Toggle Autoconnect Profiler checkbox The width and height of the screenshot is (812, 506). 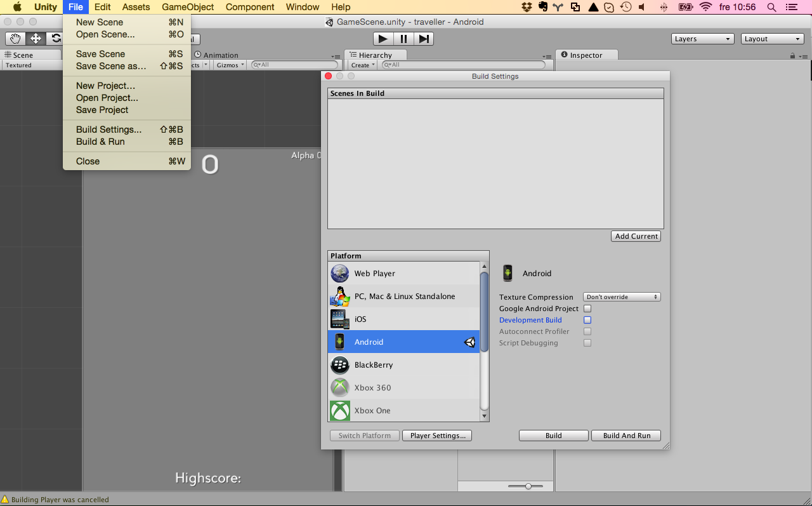587,331
